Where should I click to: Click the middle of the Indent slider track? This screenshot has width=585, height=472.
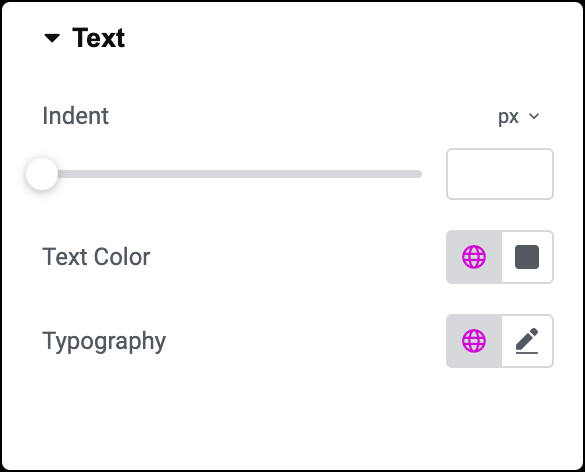232,174
